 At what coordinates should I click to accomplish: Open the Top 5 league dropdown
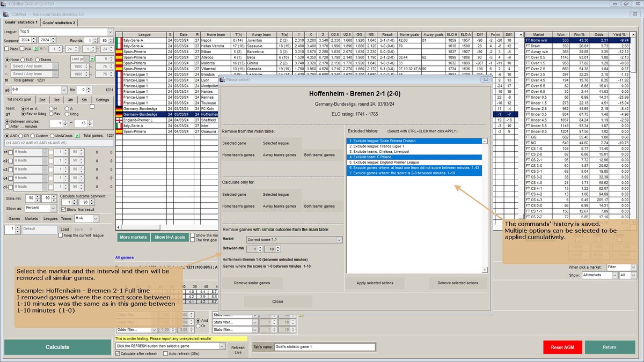pyautogui.click(x=109, y=32)
